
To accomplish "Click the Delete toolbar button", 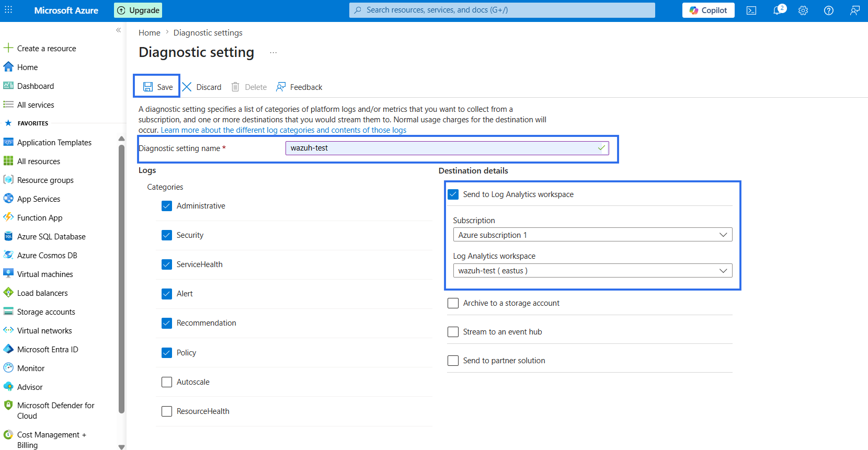I will 249,87.
